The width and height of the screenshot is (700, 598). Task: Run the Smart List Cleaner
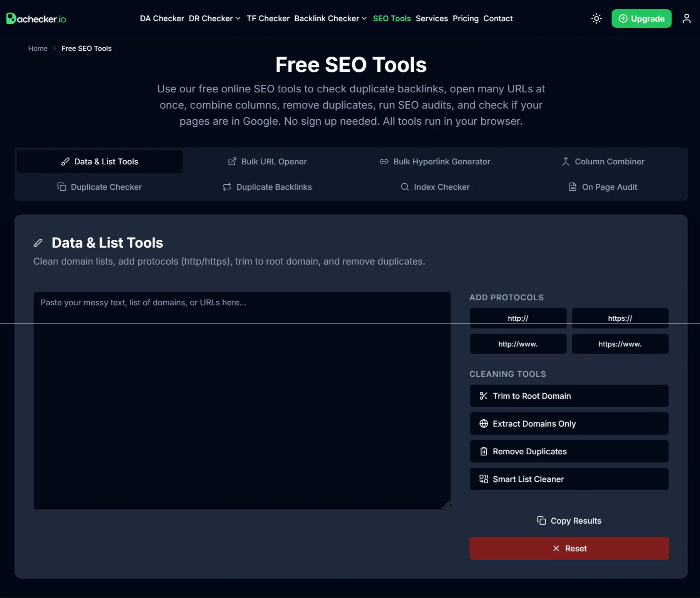coord(569,479)
